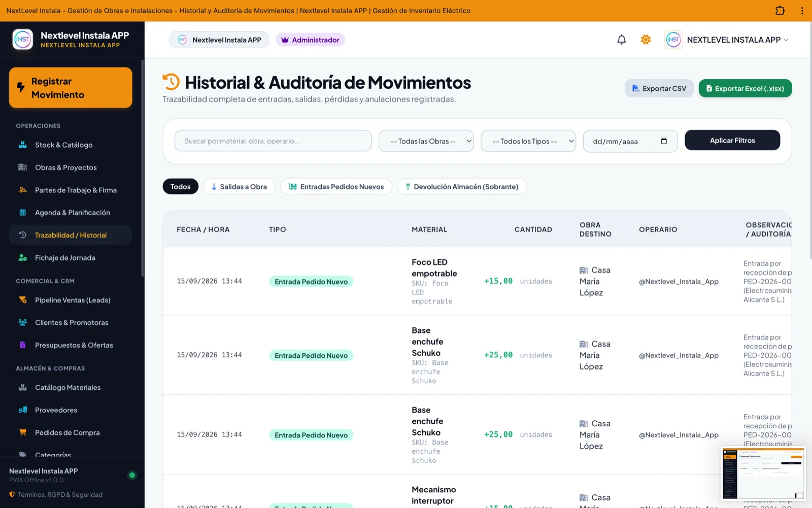
Task: Click the Pipeline Ventas funnel icon
Action: pyautogui.click(x=23, y=300)
